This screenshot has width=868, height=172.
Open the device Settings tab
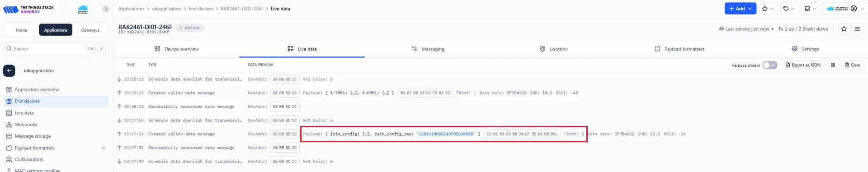(x=805, y=49)
